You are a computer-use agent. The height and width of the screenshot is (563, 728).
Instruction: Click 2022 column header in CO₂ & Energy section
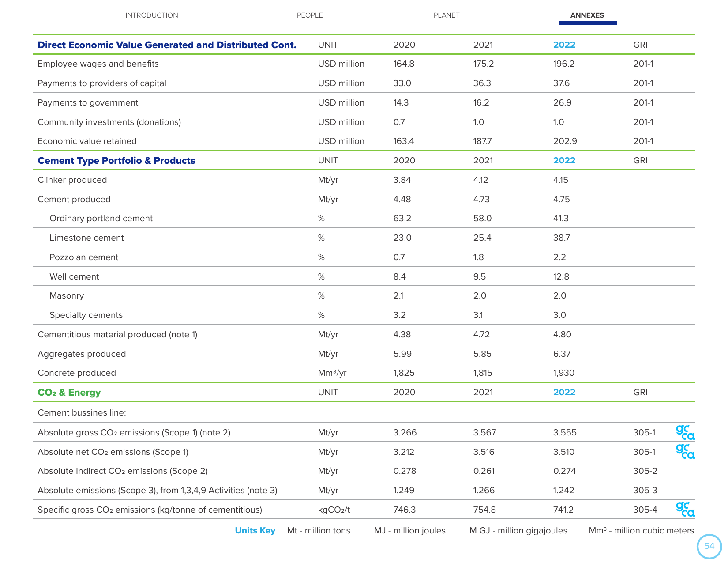(x=564, y=393)
